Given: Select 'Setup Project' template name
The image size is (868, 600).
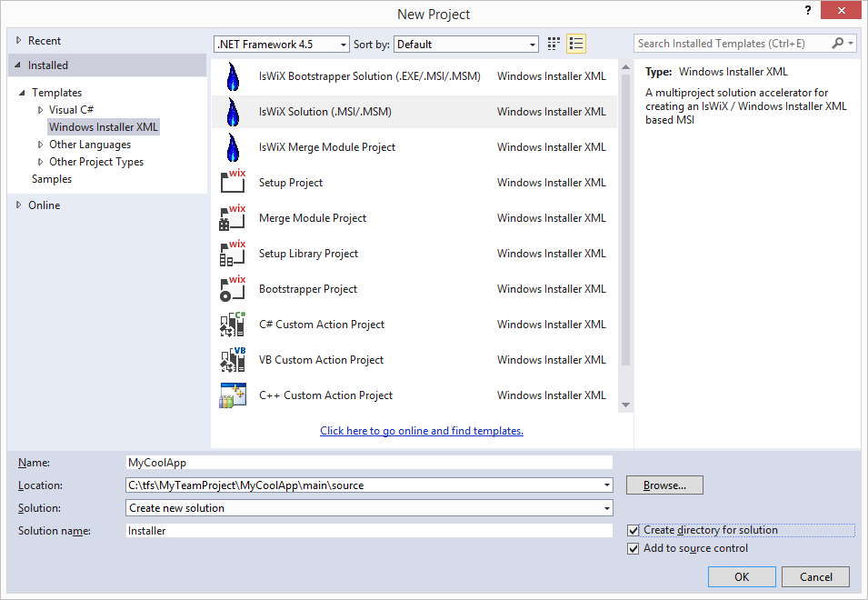Looking at the screenshot, I should (x=291, y=183).
